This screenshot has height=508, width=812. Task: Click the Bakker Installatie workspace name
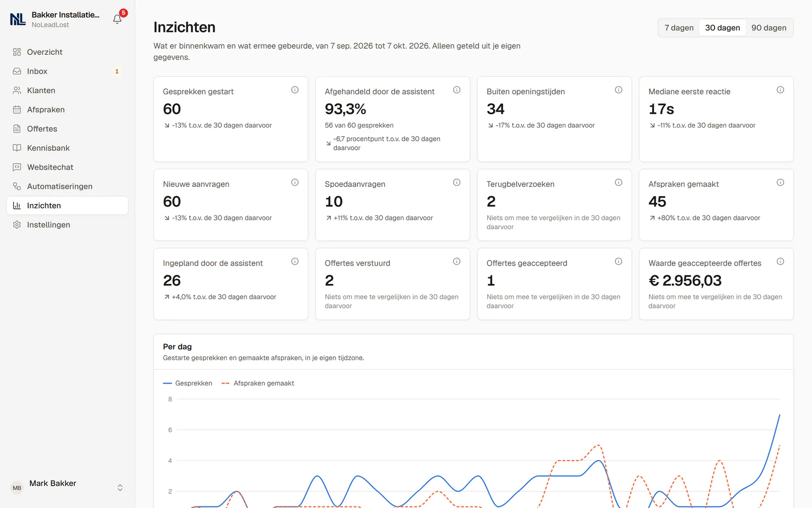[65, 15]
